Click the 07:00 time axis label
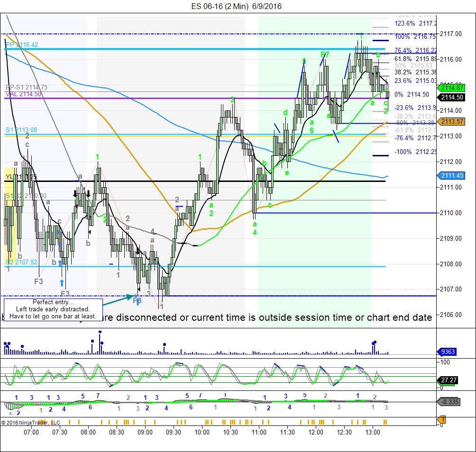476x452 pixels. click(31, 432)
